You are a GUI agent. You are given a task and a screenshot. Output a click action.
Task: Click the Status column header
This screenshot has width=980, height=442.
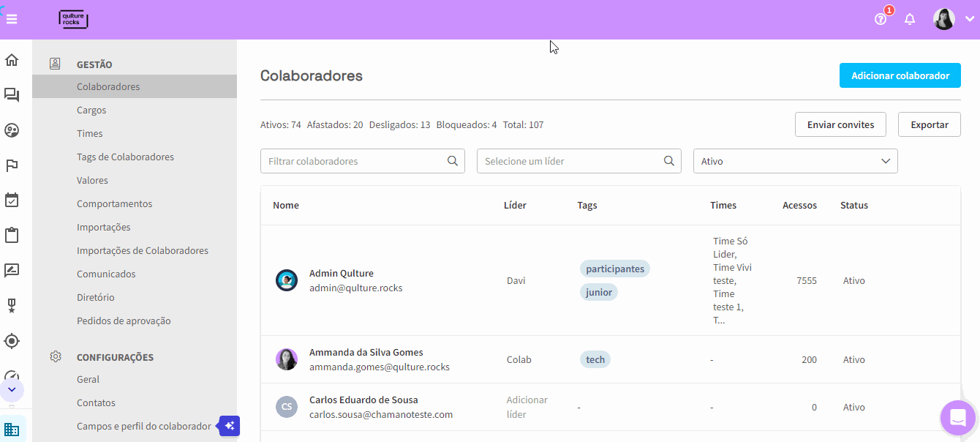(x=854, y=206)
